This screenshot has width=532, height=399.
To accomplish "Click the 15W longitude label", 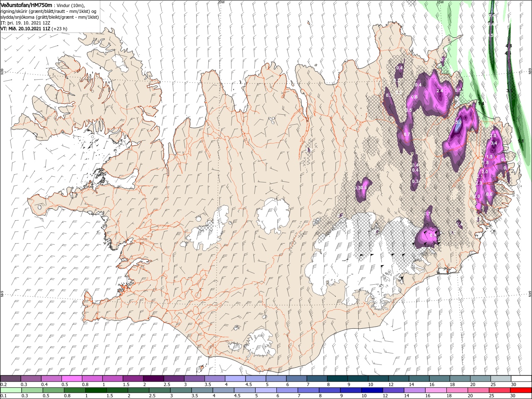I will (x=440, y=2).
